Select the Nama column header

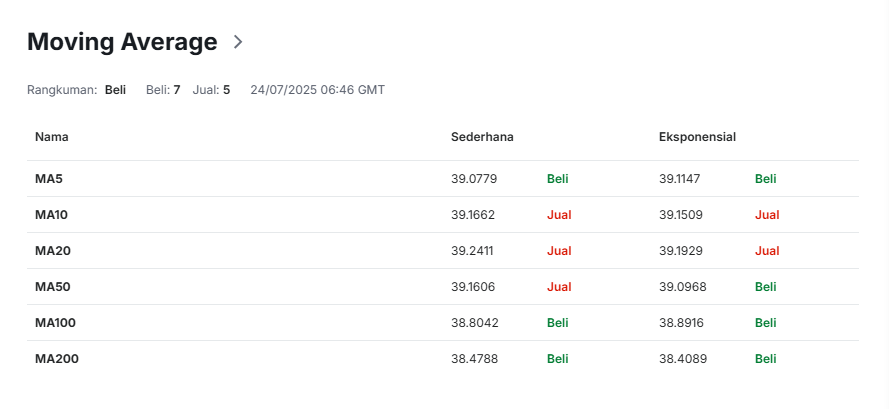click(52, 137)
